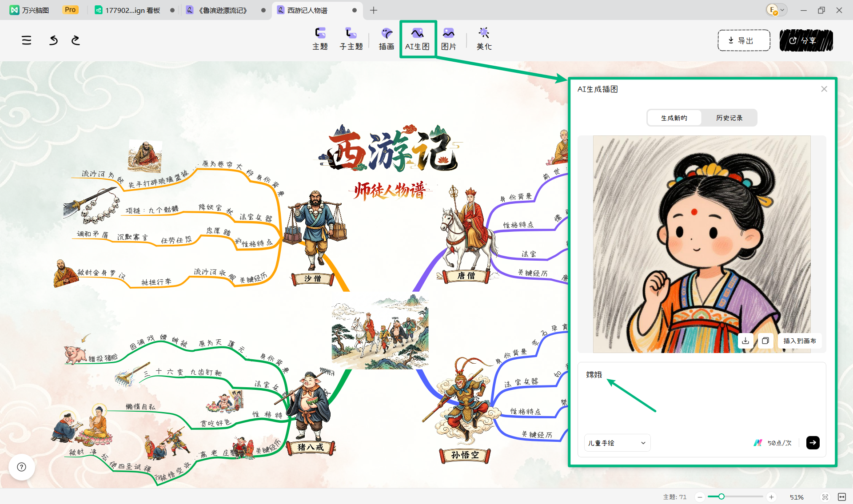Viewport: 853px width, 504px height.
Task: Click the 分享 share button
Action: [x=806, y=40]
